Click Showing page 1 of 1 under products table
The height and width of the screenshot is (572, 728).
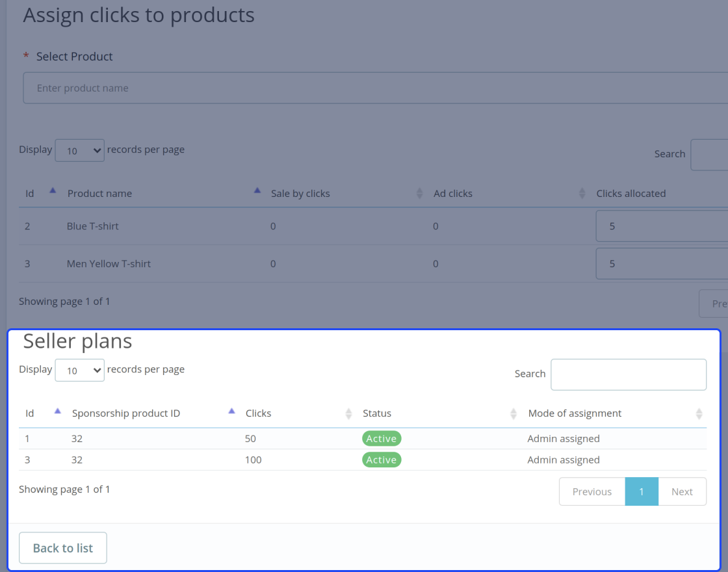[64, 302]
